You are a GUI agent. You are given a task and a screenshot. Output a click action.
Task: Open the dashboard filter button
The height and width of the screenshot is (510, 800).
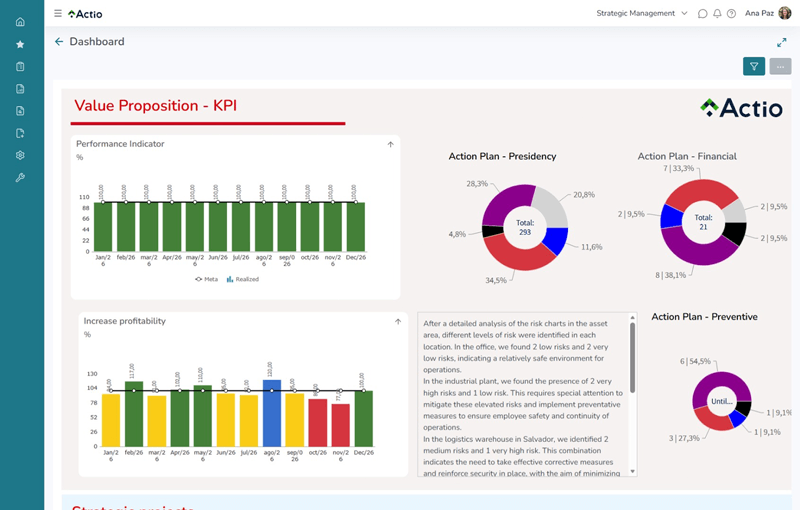coord(754,66)
